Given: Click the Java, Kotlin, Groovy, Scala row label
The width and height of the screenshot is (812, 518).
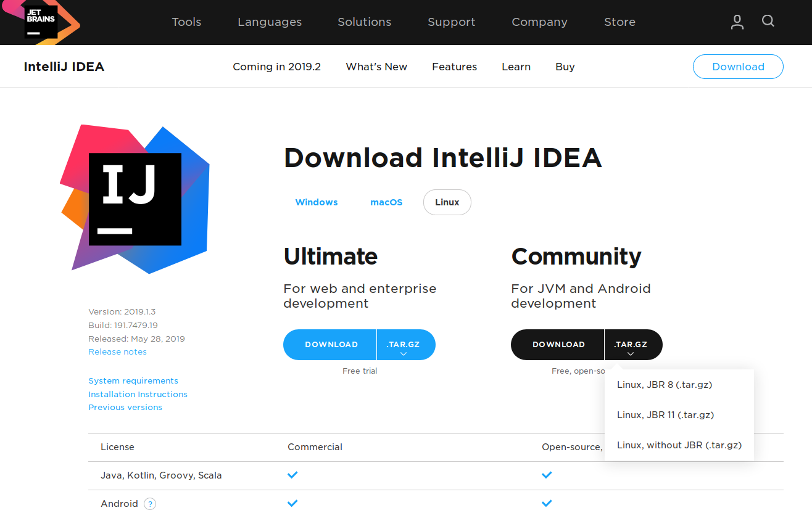Looking at the screenshot, I should click(161, 475).
